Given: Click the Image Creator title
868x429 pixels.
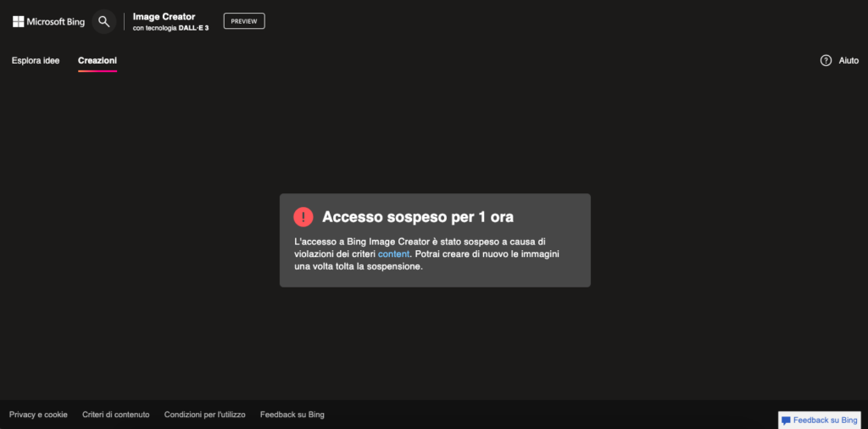Looking at the screenshot, I should click(164, 16).
